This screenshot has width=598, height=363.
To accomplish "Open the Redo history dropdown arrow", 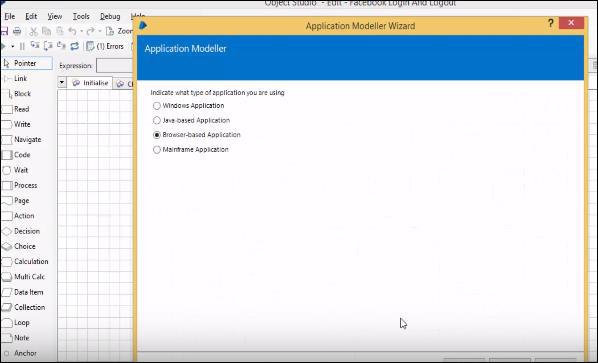I will [x=100, y=31].
